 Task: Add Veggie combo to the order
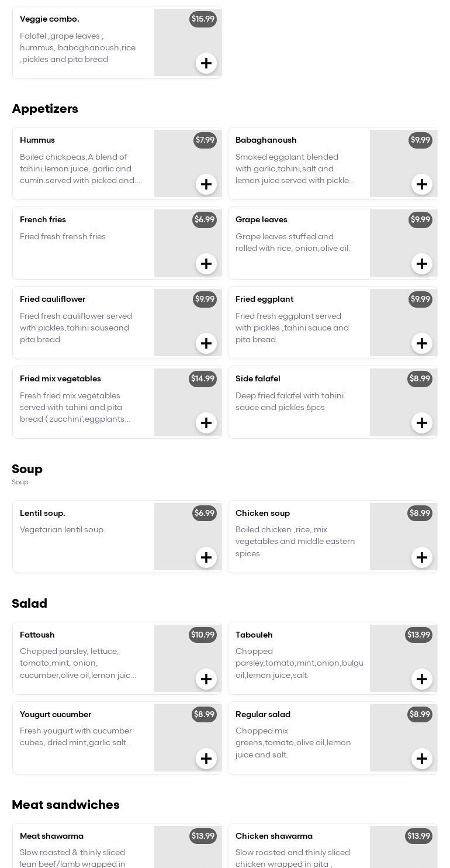[206, 63]
